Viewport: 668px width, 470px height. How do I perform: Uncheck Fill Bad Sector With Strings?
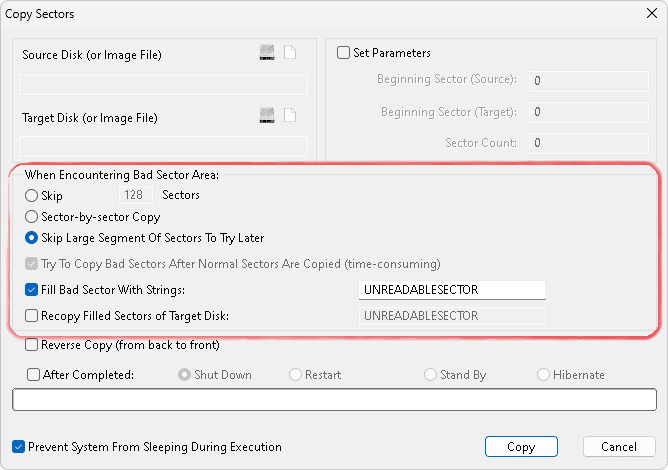pyautogui.click(x=32, y=290)
